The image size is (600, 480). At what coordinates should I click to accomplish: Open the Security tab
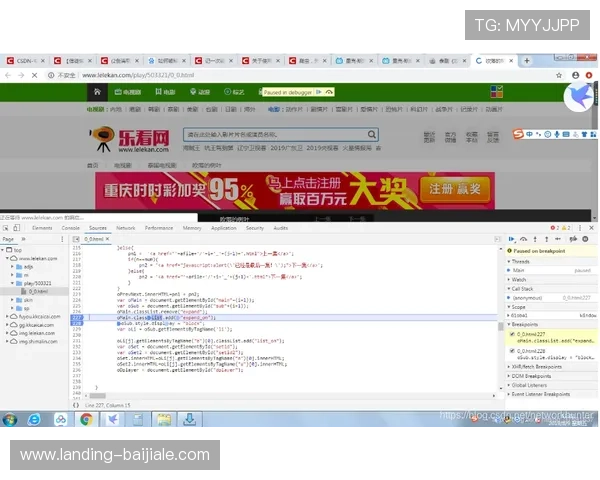[254, 228]
